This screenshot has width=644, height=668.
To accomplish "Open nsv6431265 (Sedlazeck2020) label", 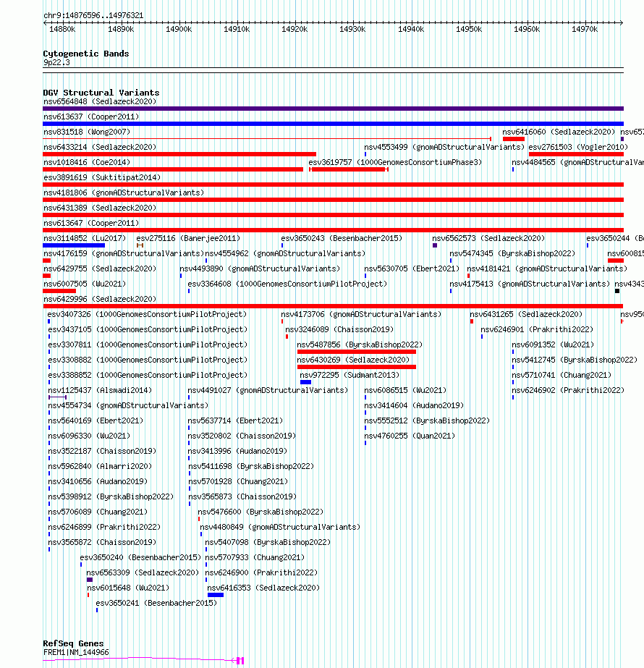I will [526, 314].
